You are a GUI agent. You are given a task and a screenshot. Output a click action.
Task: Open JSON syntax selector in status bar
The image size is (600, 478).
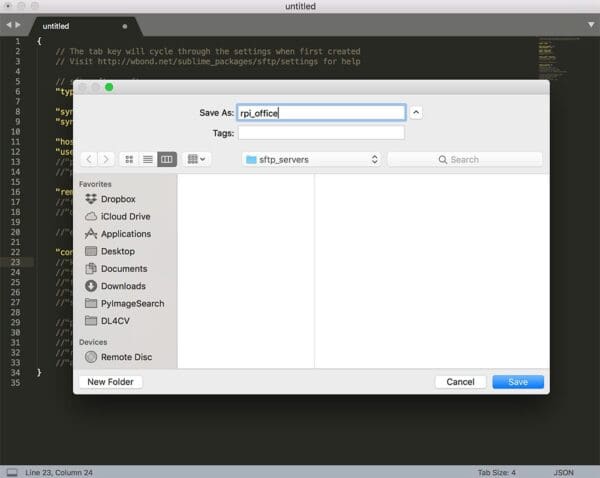tap(563, 473)
